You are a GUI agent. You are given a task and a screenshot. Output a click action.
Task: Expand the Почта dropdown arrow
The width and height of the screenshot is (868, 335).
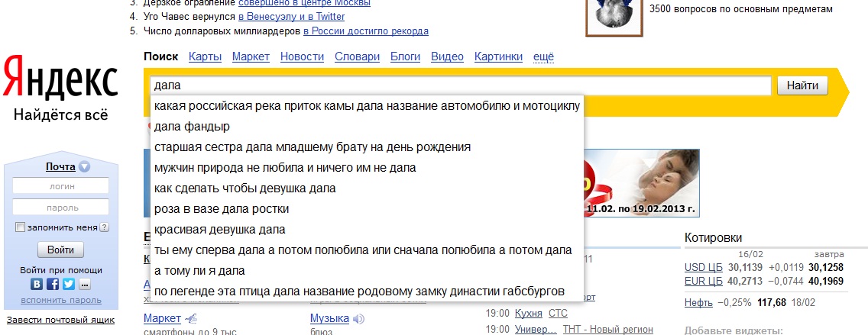84,167
